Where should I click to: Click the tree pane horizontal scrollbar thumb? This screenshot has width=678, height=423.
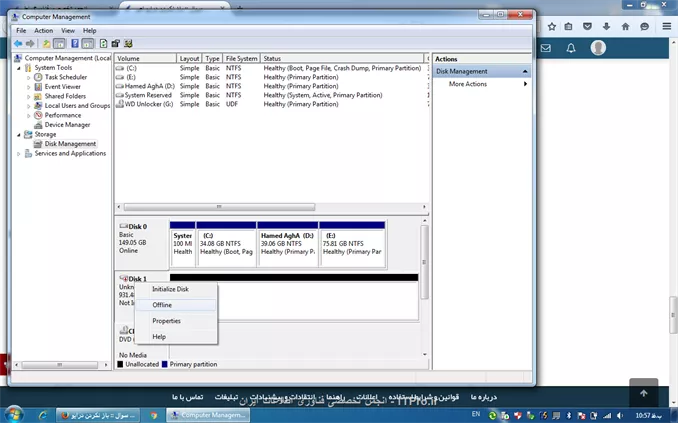[60, 365]
